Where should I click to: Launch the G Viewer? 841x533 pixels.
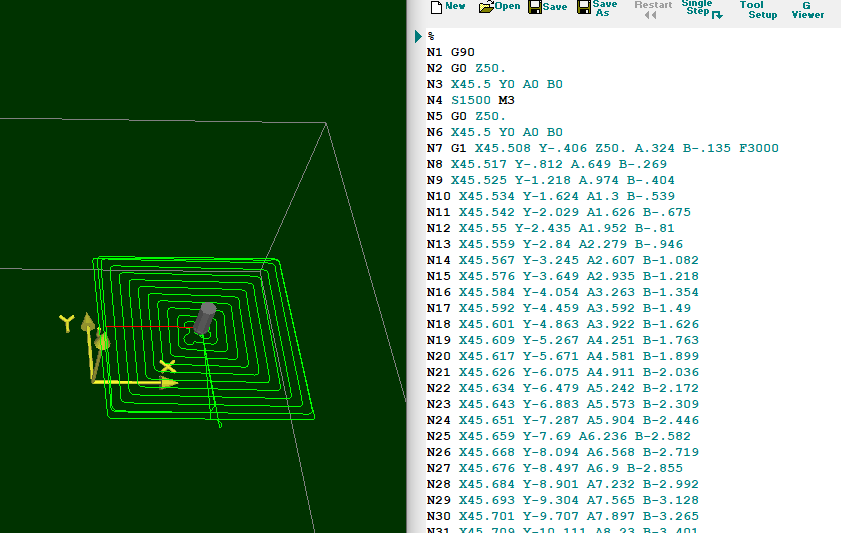pos(807,9)
